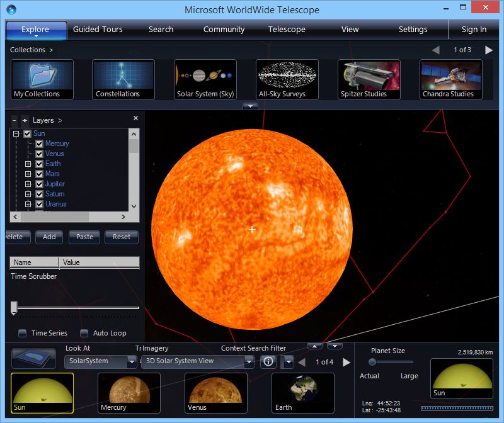Collapse the Sun tree node
The image size is (504, 423).
pyautogui.click(x=16, y=133)
